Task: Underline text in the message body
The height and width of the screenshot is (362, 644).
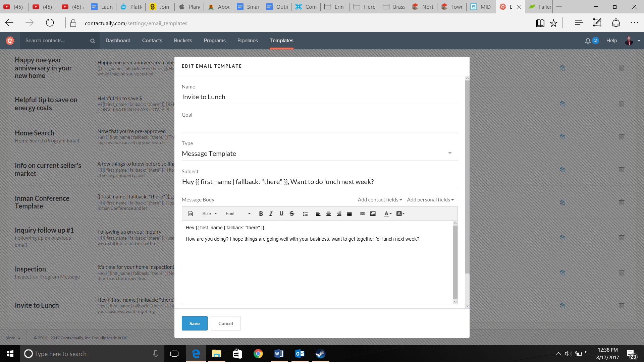Action: (281, 214)
